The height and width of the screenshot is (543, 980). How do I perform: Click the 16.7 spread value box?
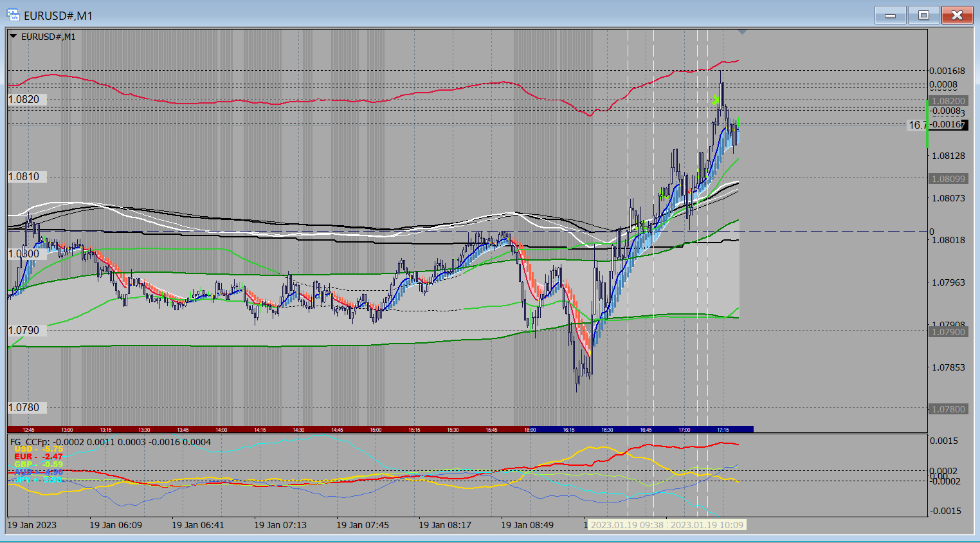point(917,125)
